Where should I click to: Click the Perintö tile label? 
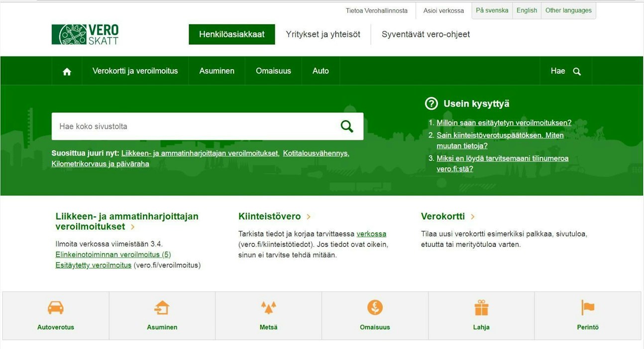click(x=588, y=327)
